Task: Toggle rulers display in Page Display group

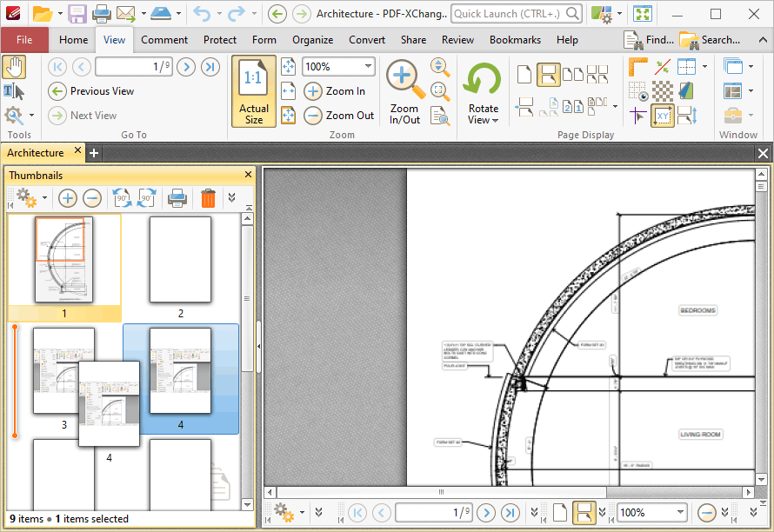Action: tap(638, 67)
